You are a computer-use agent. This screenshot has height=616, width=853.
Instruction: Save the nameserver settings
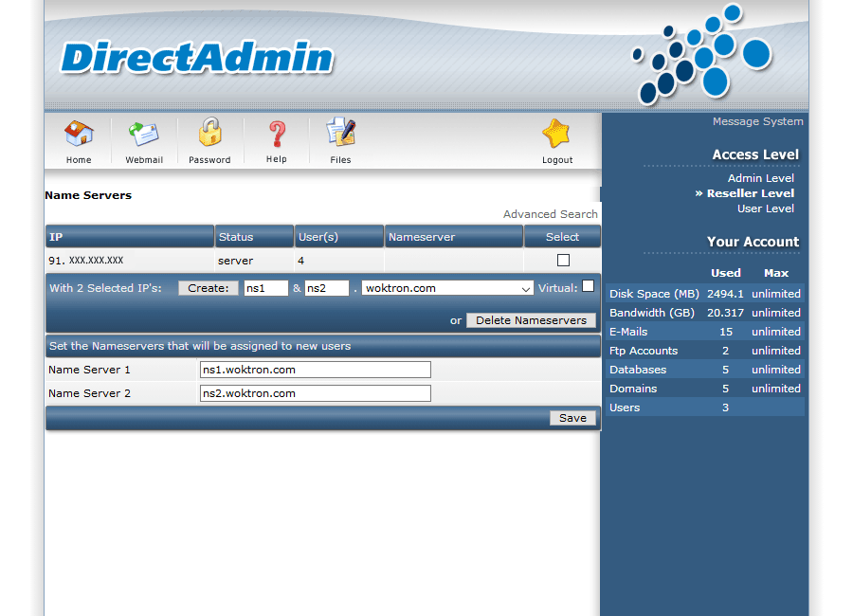pos(572,418)
